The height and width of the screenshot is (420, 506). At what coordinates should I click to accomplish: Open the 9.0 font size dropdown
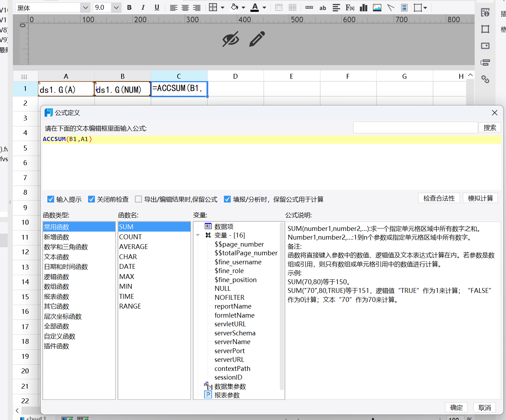(x=116, y=8)
